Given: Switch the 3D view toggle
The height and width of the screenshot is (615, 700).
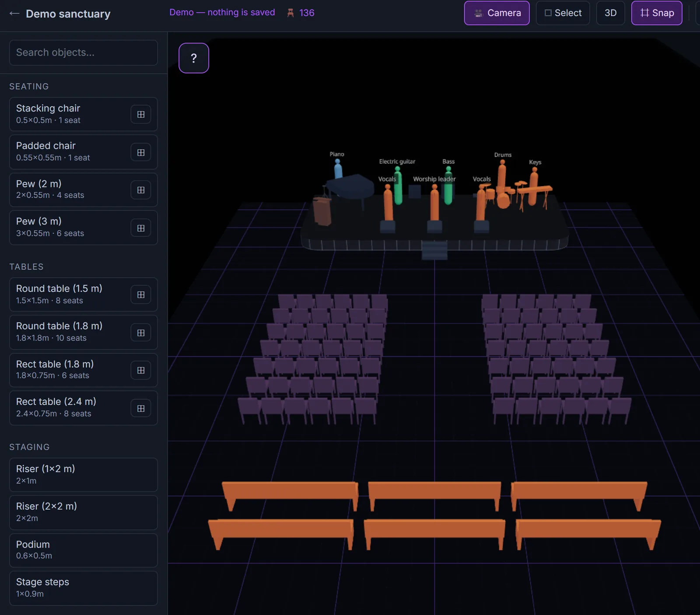Looking at the screenshot, I should click(610, 13).
